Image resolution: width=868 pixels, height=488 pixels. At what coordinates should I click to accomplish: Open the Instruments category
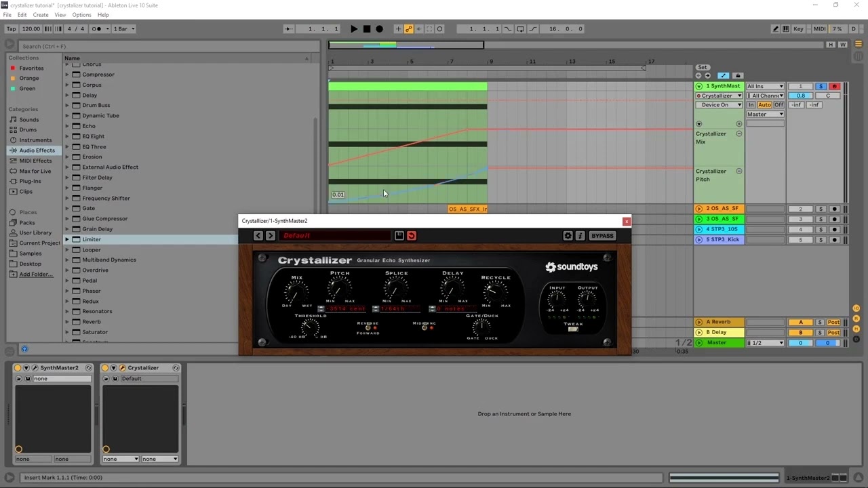click(35, 140)
